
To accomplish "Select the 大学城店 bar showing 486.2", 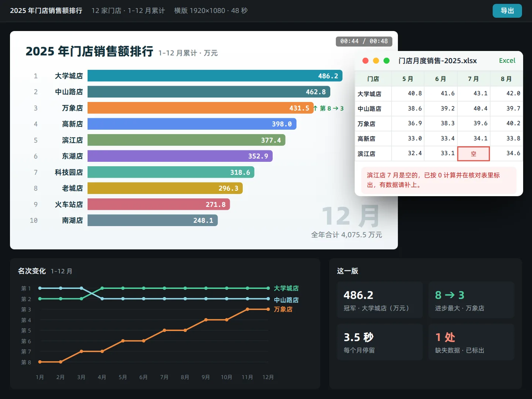I will point(215,76).
